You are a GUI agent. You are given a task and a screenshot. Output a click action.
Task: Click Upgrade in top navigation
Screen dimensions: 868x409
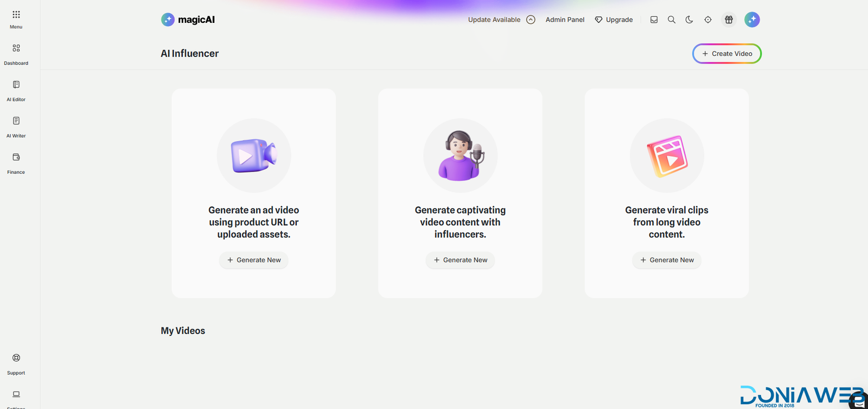pos(614,20)
